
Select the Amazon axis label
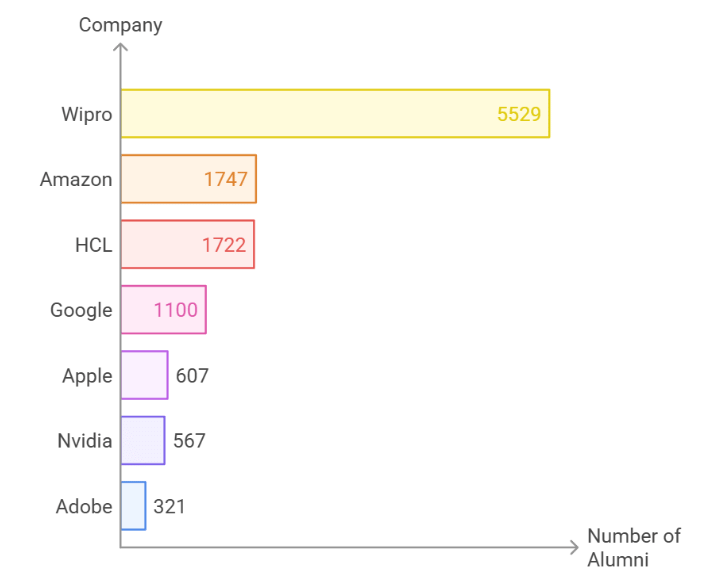(76, 180)
